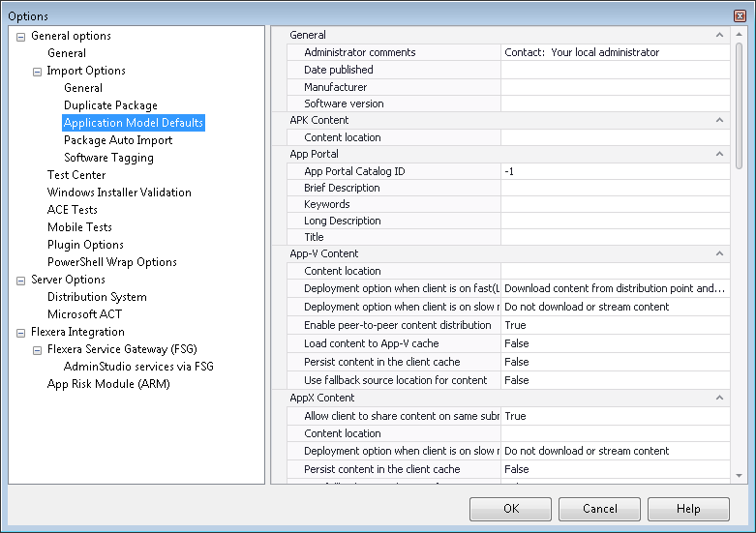Viewport: 756px width, 533px height.
Task: Toggle Enable peer-to-peer content distribution value
Action: click(615, 325)
